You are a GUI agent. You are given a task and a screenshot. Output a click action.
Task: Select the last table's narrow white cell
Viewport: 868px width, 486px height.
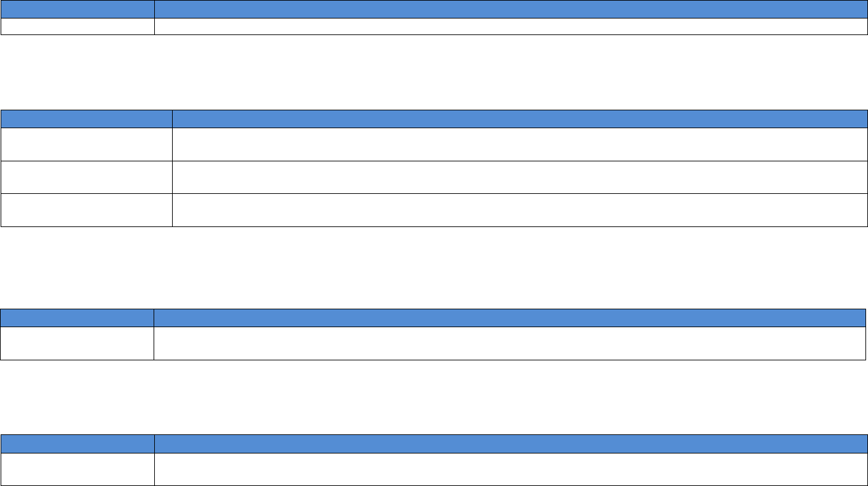pyautogui.click(x=77, y=469)
